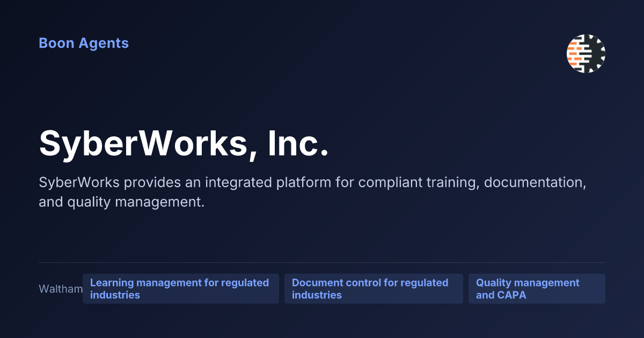Screen dimensions: 644x338
Task: Open Document control for regulated industries tag
Action: point(374,289)
